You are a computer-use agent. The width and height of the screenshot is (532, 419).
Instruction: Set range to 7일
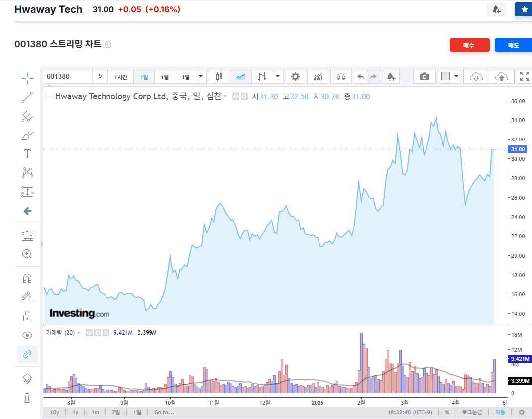coord(116,412)
